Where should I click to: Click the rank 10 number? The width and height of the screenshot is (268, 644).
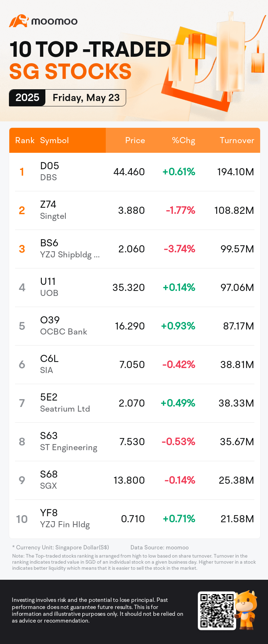point(22,519)
